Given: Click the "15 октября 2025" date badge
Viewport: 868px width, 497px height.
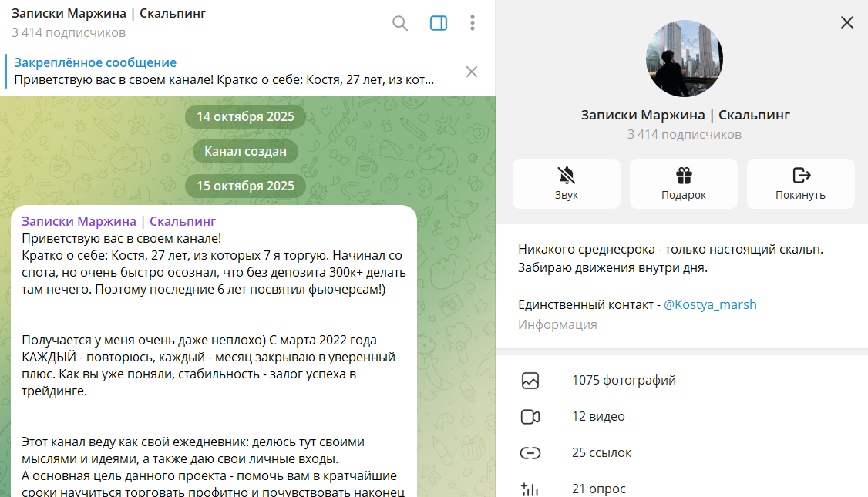Looking at the screenshot, I should click(245, 186).
